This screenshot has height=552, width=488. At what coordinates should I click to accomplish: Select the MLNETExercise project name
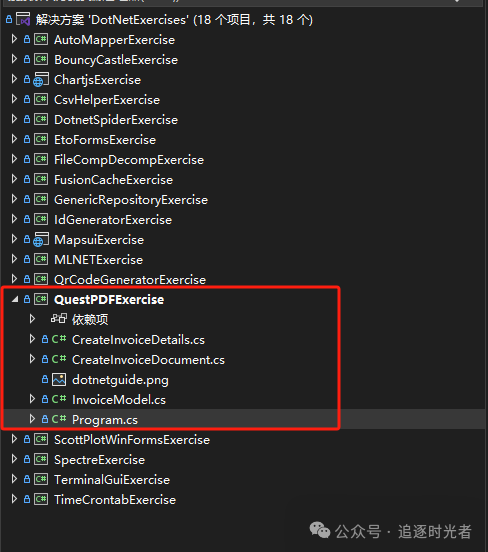[98, 260]
